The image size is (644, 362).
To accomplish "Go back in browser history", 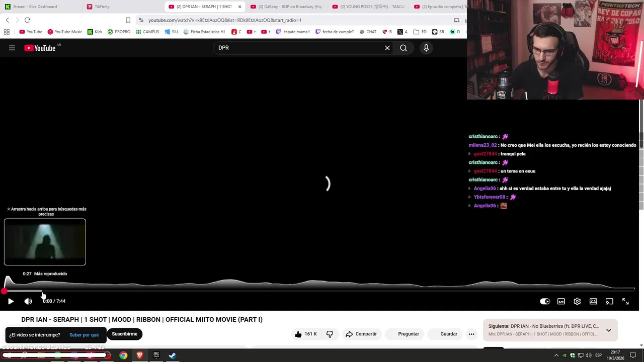I will point(7,20).
